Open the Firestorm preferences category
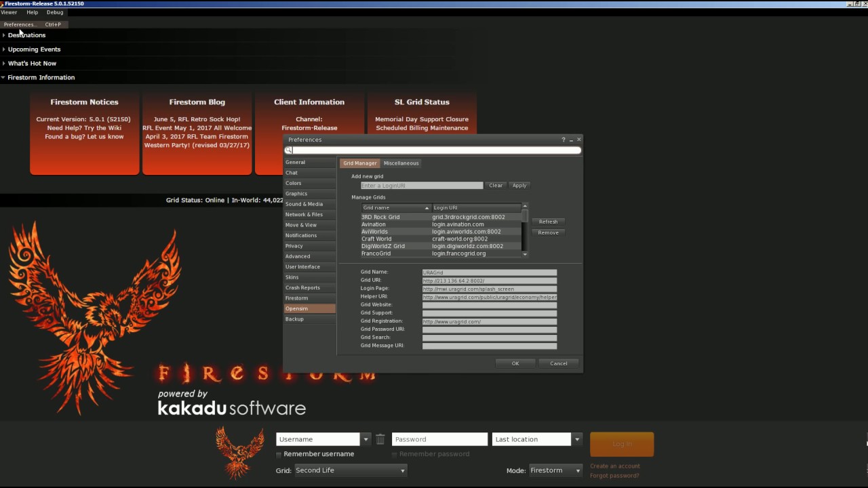868x488 pixels. 310,298
